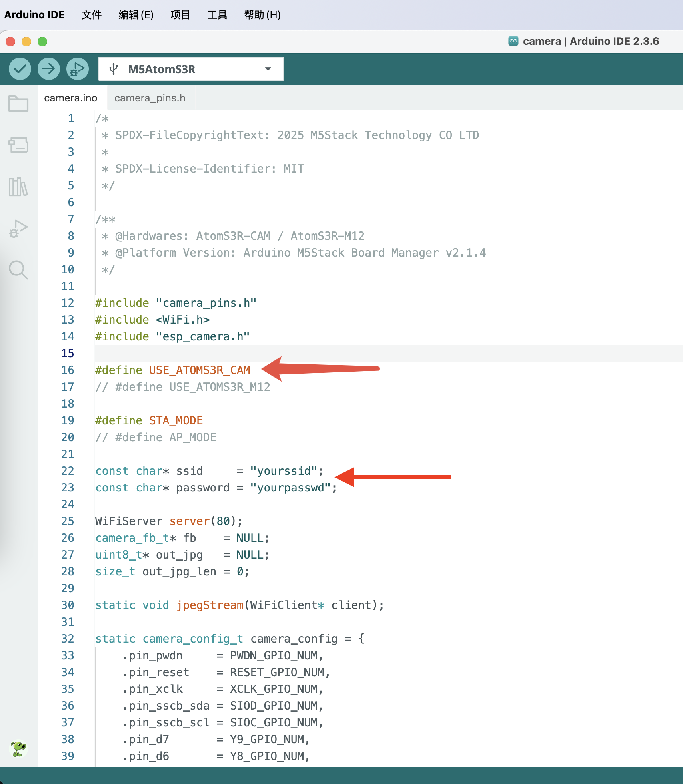Click the jpegStream function declaration
This screenshot has width=683, height=784.
pyautogui.click(x=240, y=605)
